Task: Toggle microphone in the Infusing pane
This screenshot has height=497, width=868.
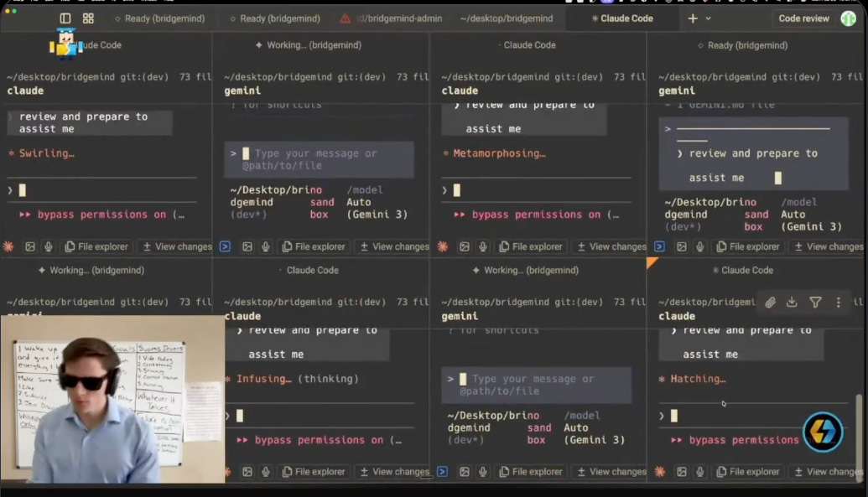Action: tap(265, 472)
